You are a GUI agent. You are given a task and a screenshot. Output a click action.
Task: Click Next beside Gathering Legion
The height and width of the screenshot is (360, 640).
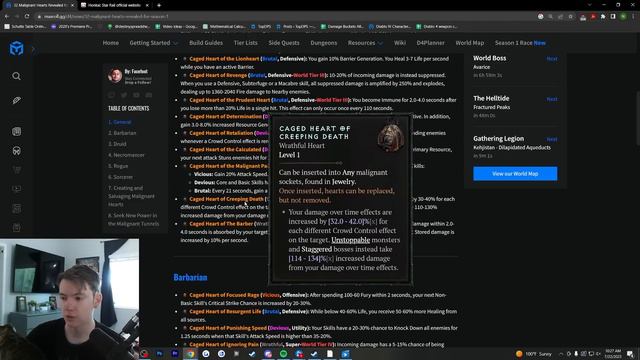tap(552, 139)
